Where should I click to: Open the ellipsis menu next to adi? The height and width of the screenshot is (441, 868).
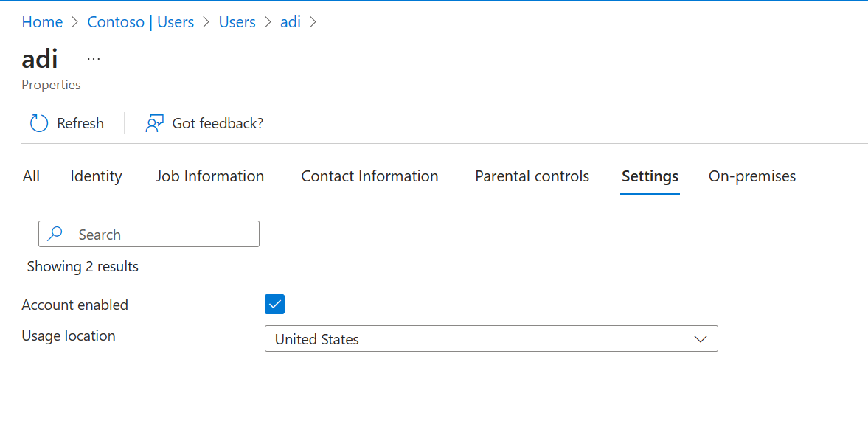click(x=93, y=58)
